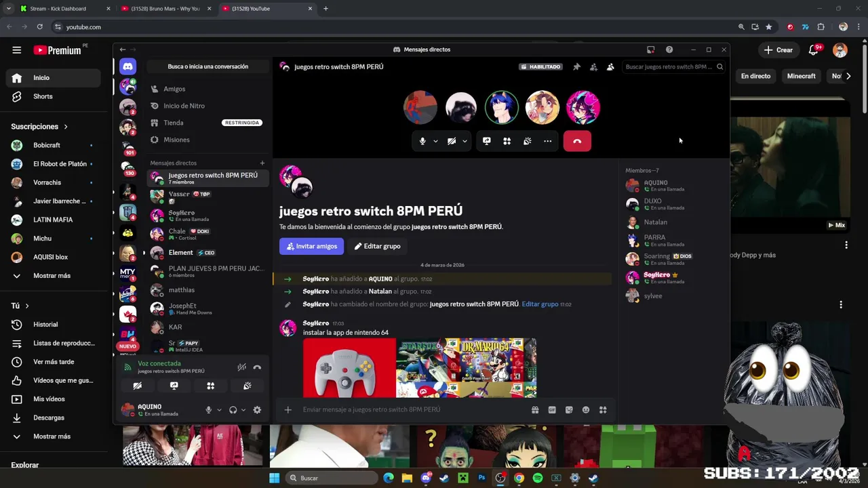Image resolution: width=868 pixels, height=488 pixels.
Task: Open DM with Element
Action: point(208,253)
